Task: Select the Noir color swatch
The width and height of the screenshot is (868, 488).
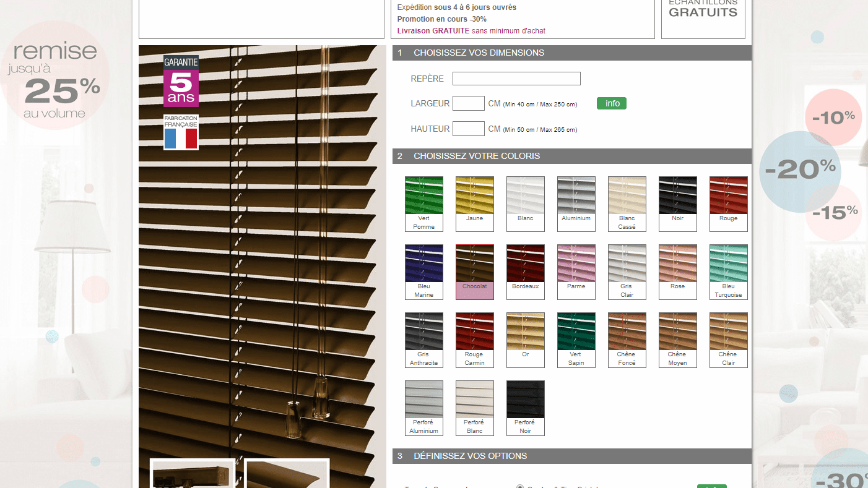Action: click(678, 204)
